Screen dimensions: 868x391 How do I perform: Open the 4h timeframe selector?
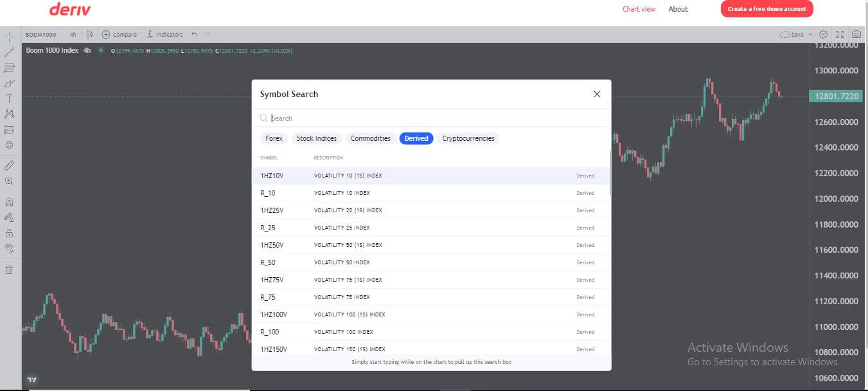click(x=73, y=35)
